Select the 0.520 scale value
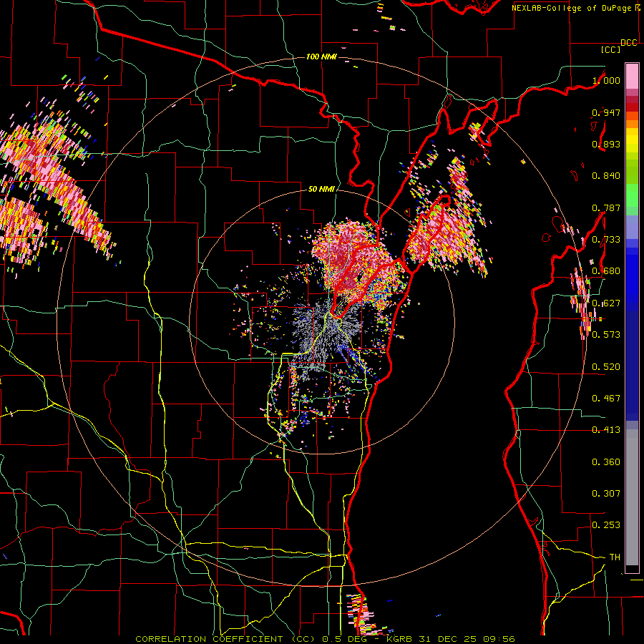 (606, 367)
